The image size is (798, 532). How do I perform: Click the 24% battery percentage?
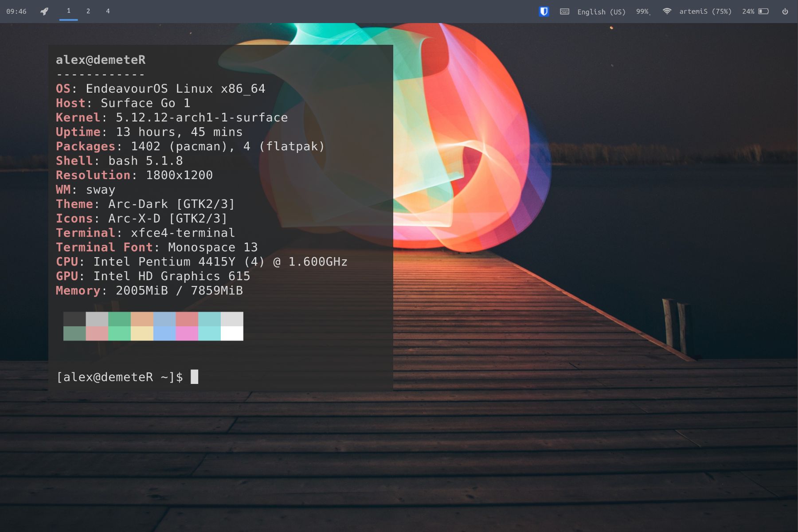pyautogui.click(x=748, y=12)
